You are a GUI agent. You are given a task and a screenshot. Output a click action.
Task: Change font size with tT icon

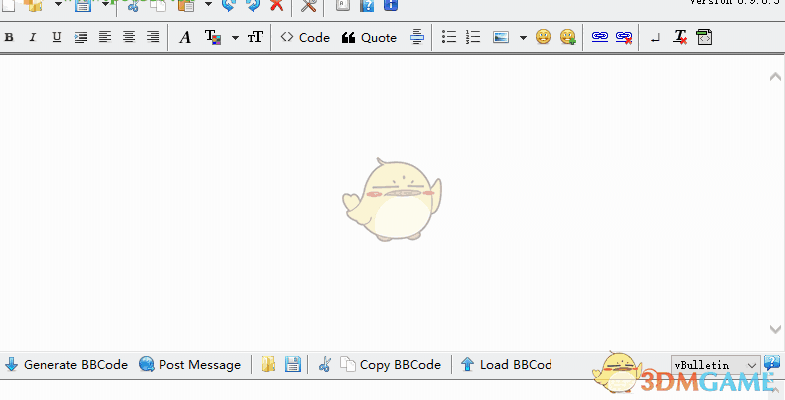pos(255,37)
